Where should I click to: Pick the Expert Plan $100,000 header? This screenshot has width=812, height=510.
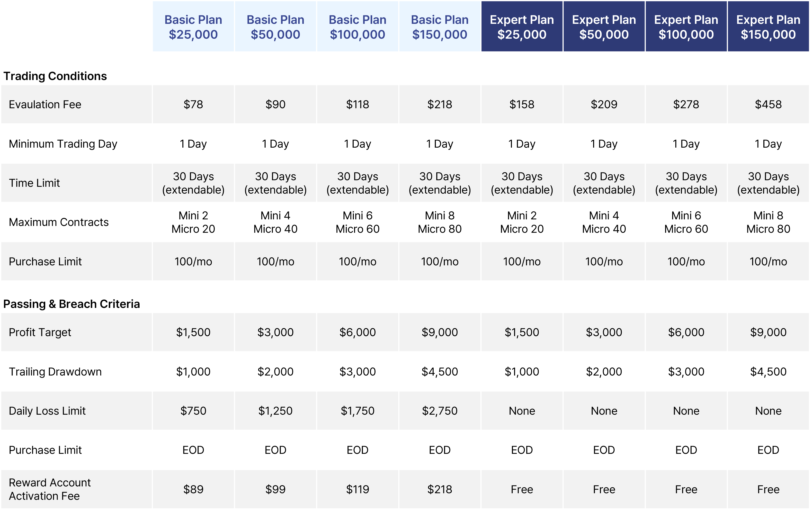tap(686, 27)
